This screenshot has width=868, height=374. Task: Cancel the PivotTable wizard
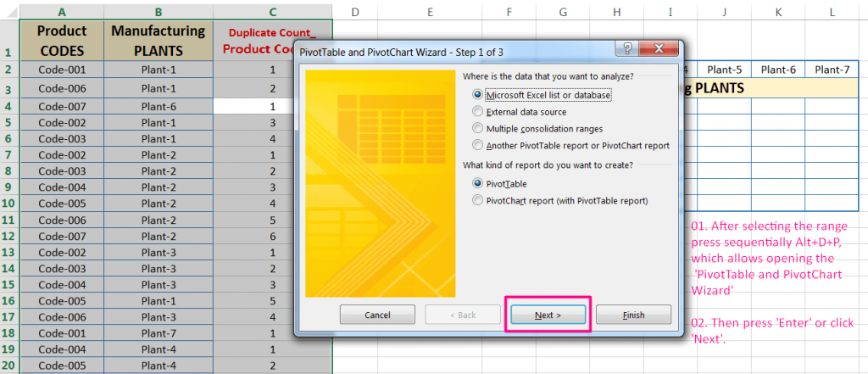pyautogui.click(x=377, y=315)
